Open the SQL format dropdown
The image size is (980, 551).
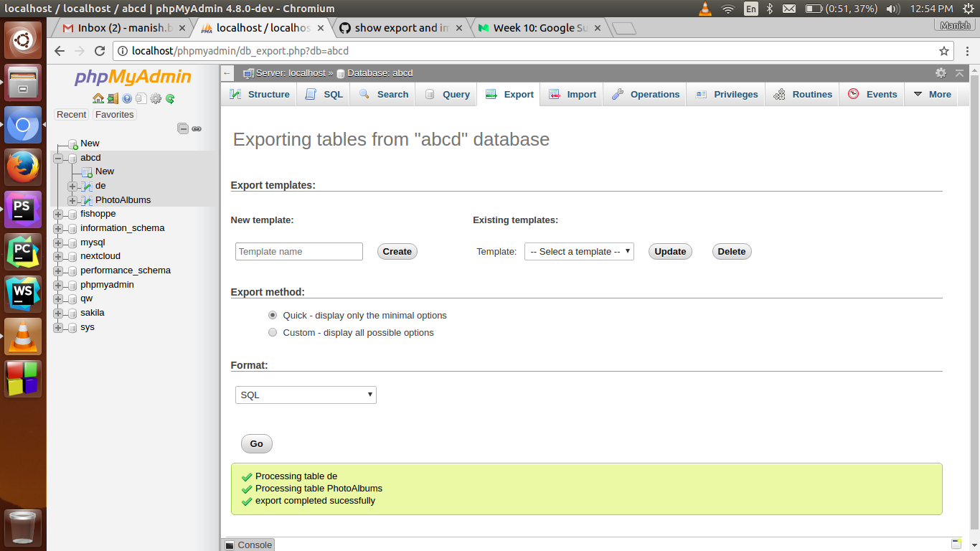pos(306,395)
